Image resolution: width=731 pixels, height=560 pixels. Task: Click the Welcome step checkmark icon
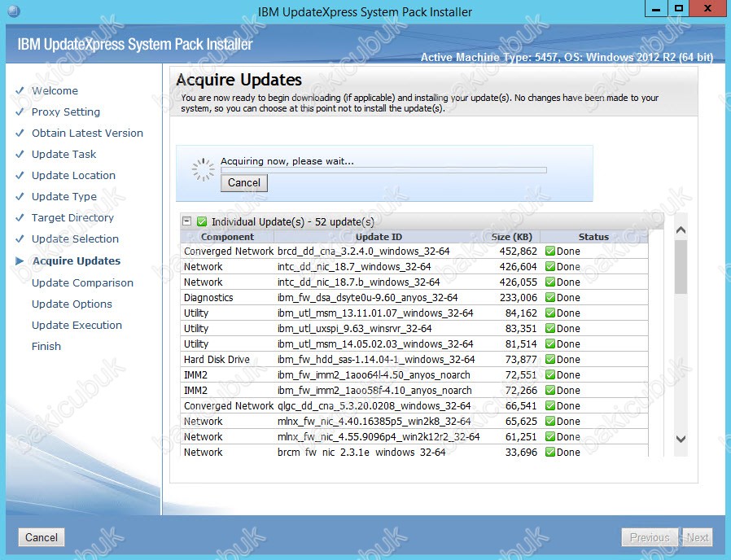(x=20, y=90)
